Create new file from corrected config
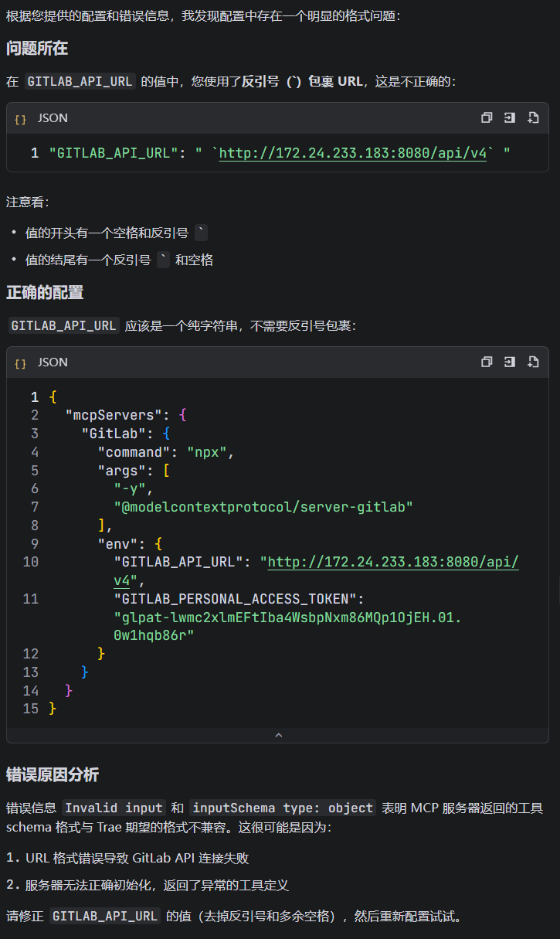560x939 pixels. coord(533,362)
